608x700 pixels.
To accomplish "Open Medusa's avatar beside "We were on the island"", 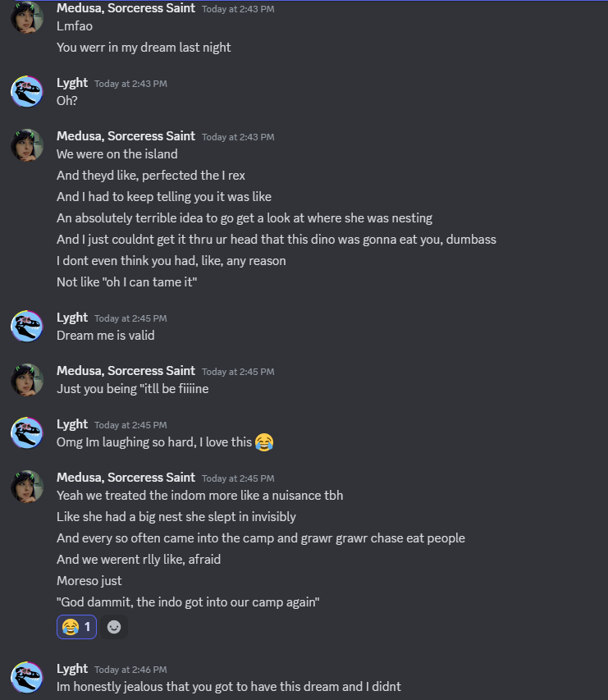I will 27,145.
